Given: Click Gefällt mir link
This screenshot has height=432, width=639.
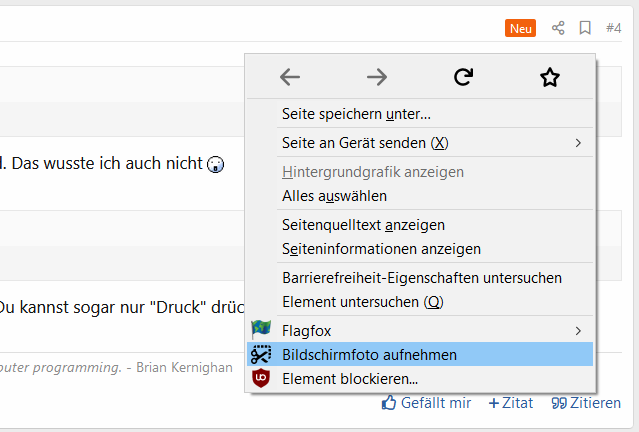Looking at the screenshot, I should pyautogui.click(x=426, y=403).
